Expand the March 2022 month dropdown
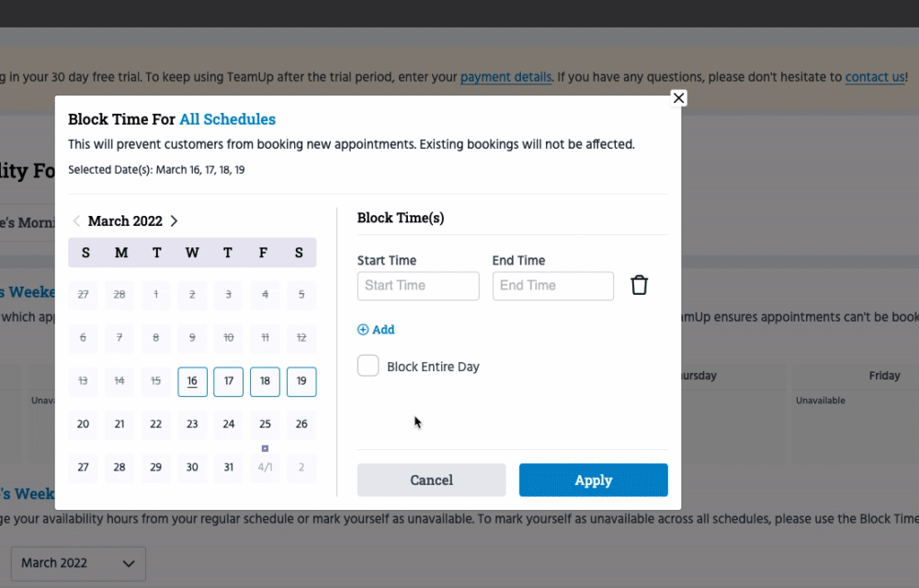919x588 pixels. tap(78, 562)
